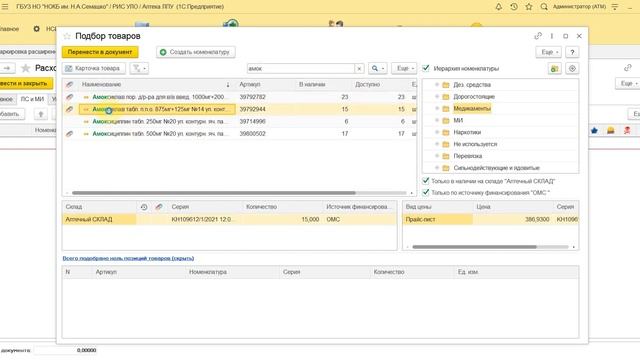The width and height of the screenshot is (640, 360).
Task: Click horizontal scrollbar of goods table
Action: coord(213,193)
